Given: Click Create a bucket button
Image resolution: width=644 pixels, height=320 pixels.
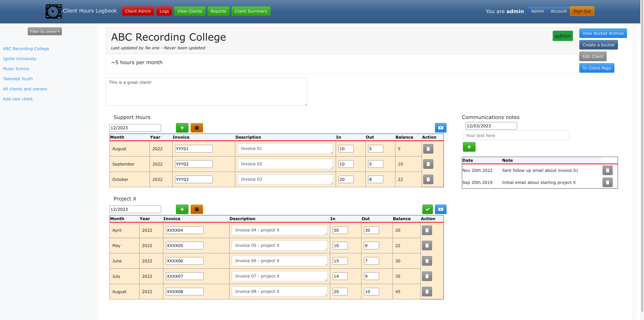Looking at the screenshot, I should 598,45.
